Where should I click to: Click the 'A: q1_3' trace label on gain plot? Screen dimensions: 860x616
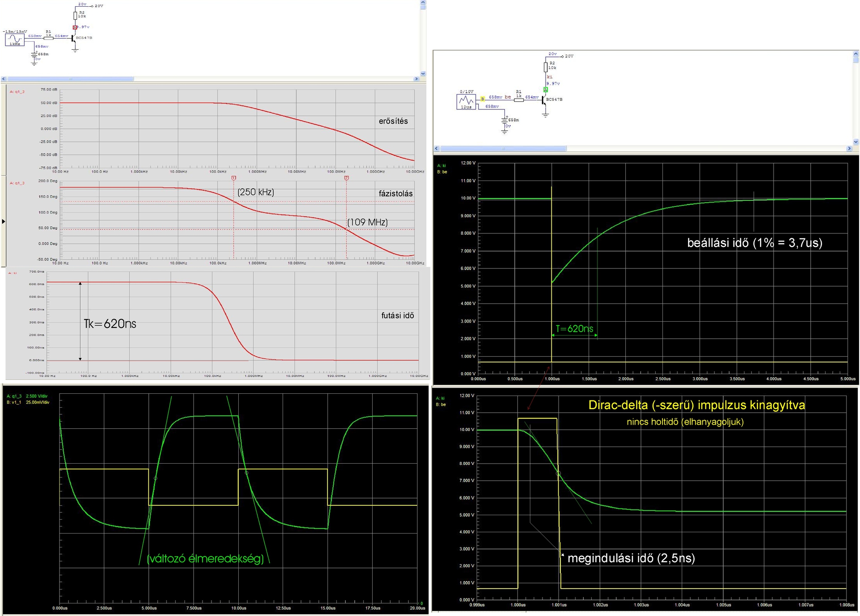pyautogui.click(x=17, y=92)
